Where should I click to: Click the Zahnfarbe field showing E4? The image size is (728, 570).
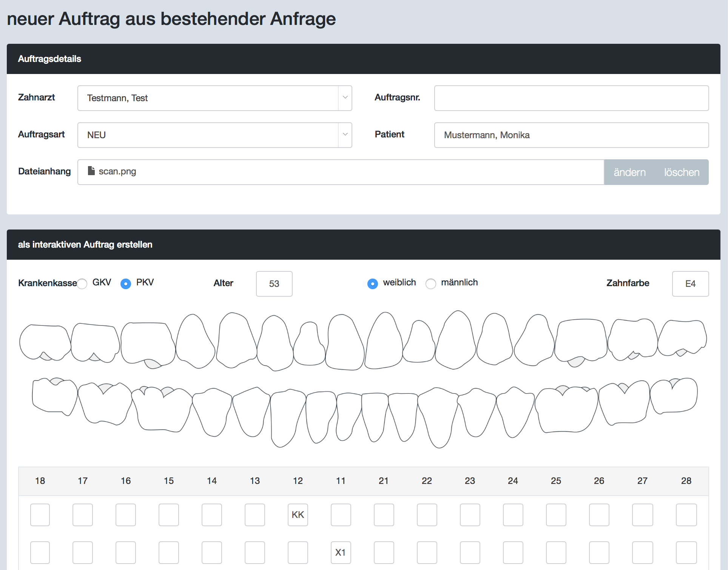[690, 284]
